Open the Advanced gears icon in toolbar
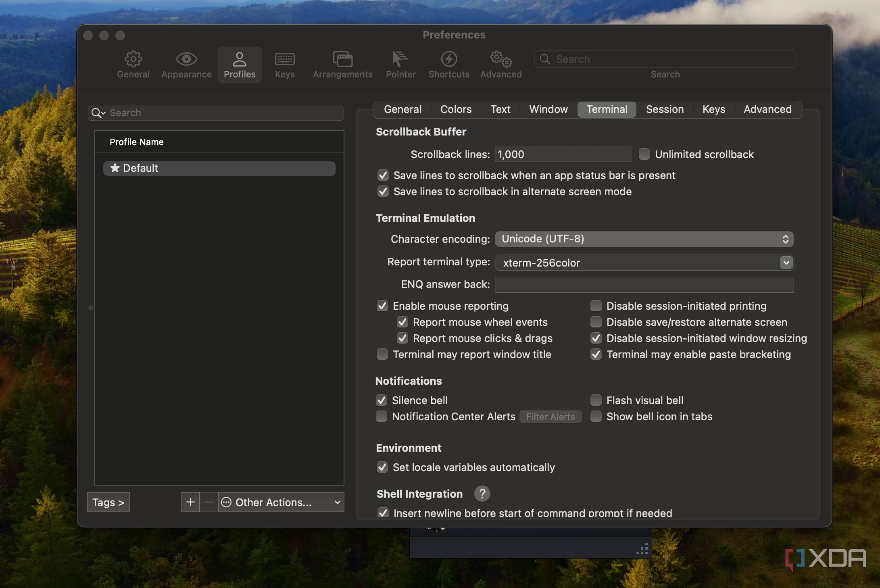This screenshot has width=880, height=588. coord(501,59)
